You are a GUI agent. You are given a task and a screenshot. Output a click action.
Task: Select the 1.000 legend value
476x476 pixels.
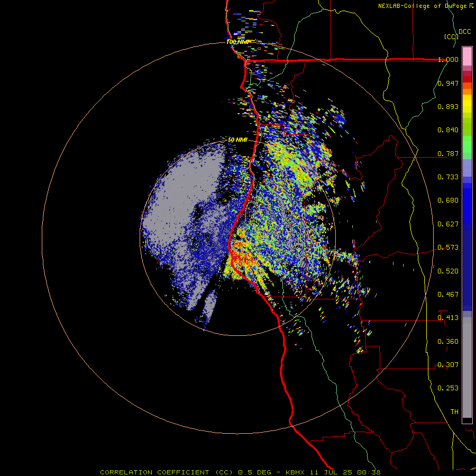448,59
